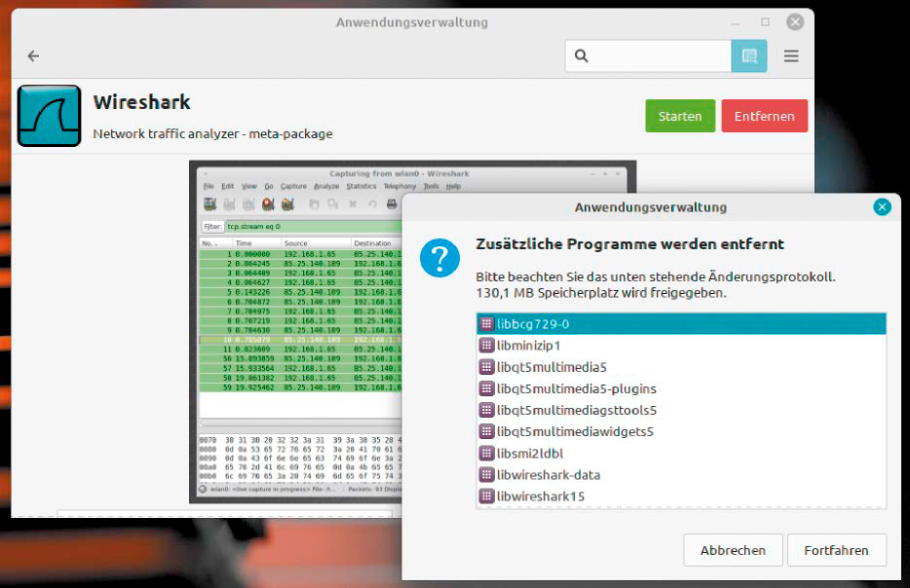Cancel removal with Abbrechen

point(733,550)
